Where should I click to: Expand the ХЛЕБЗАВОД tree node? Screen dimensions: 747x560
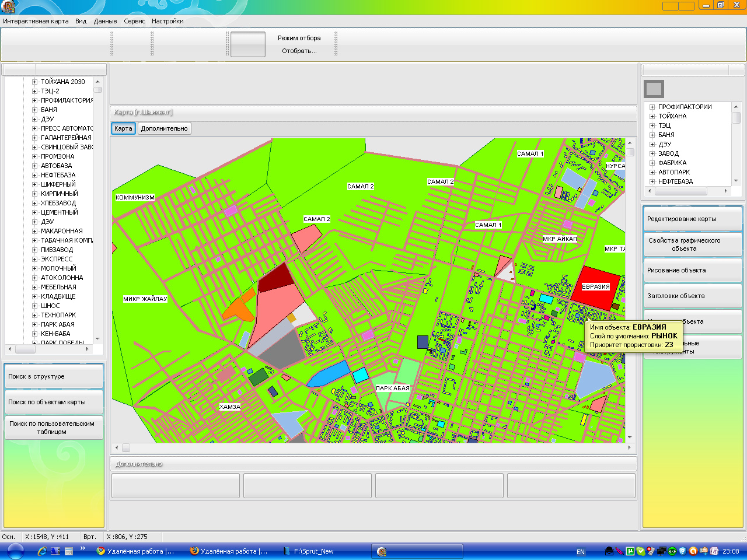(34, 204)
